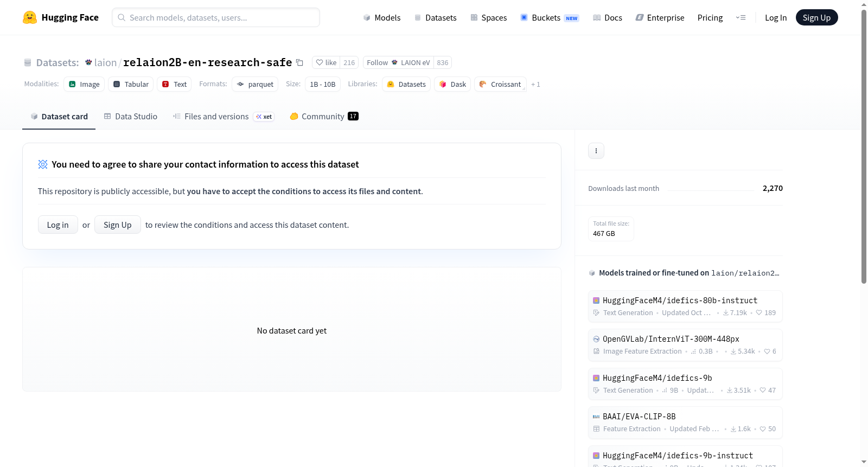Click the 836 followers count
Viewport: 868px width, 467px height.
click(443, 62)
